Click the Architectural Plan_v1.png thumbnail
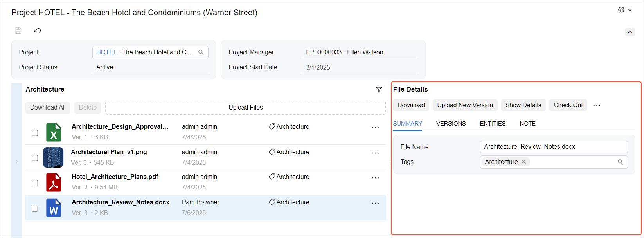 (x=53, y=157)
